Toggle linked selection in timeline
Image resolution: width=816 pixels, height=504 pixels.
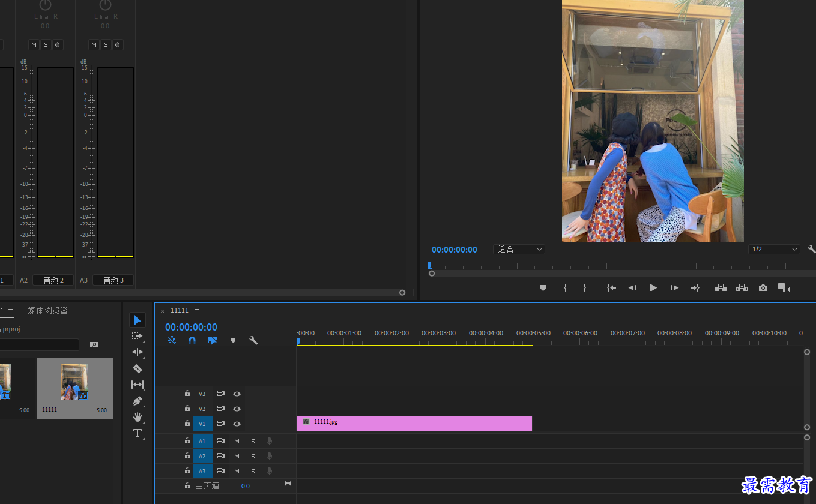point(213,340)
